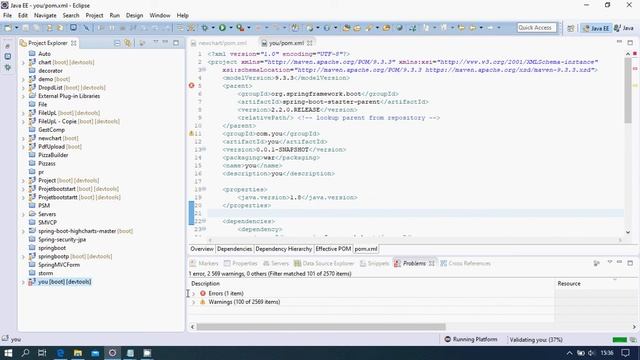Open the Markers view tab
Viewport: 640px width, 360px height.
204,263
